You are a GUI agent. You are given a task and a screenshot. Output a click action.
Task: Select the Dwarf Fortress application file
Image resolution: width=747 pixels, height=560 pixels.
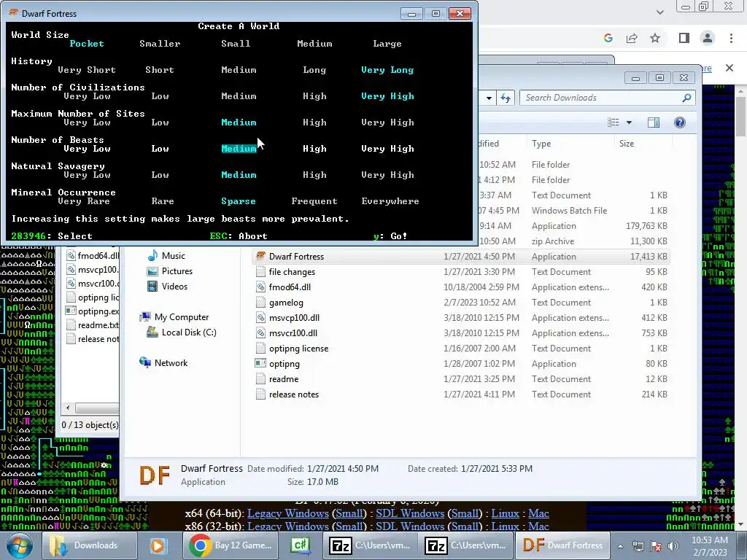(x=460, y=257)
